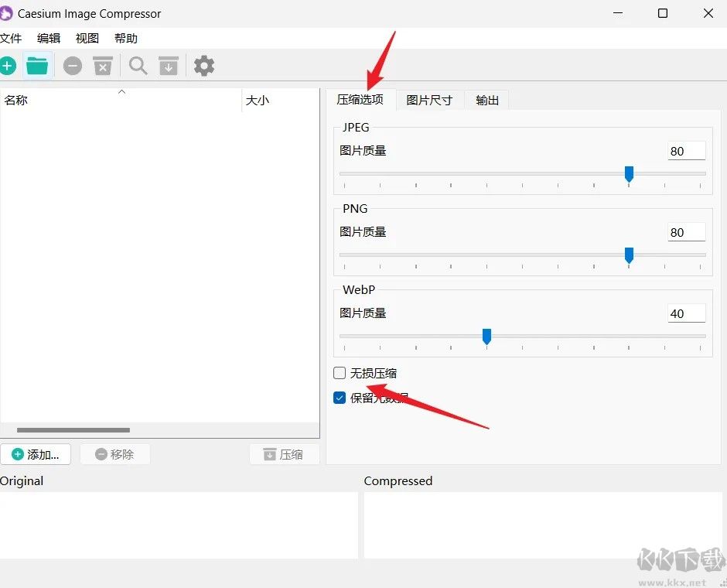
Task: Uncheck the 保留元数据 checkbox
Action: click(339, 397)
